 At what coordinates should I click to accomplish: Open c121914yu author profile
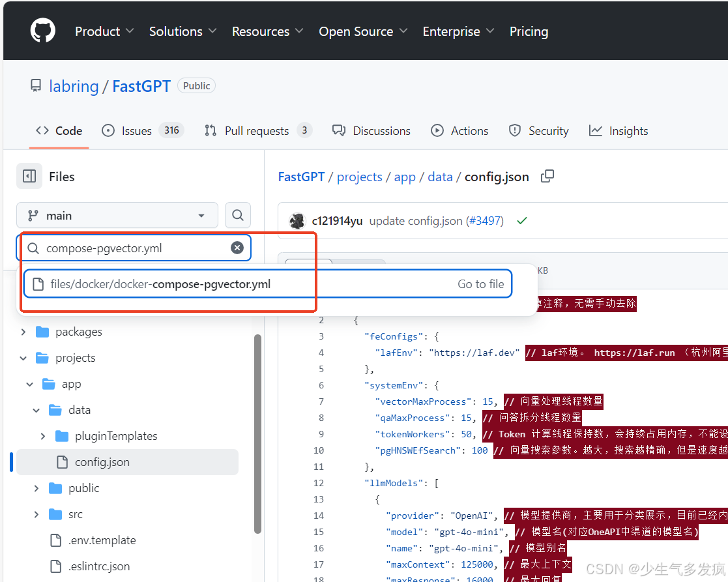coord(337,221)
